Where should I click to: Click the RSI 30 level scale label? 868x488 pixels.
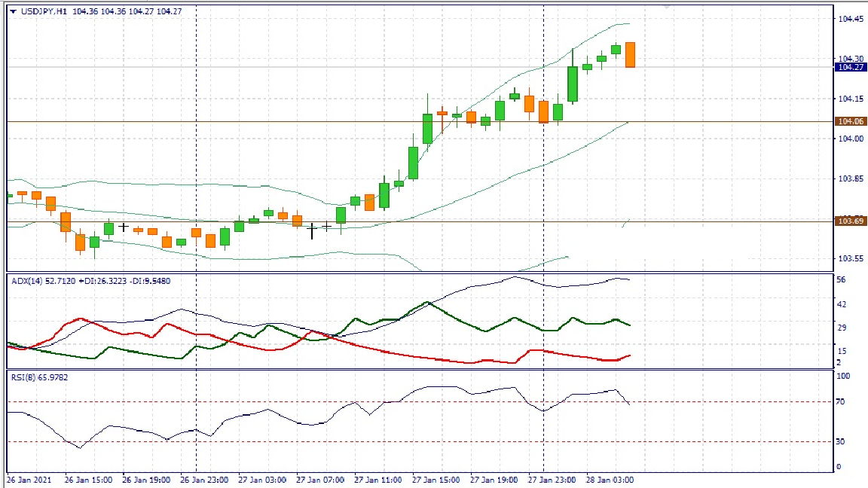pyautogui.click(x=842, y=441)
